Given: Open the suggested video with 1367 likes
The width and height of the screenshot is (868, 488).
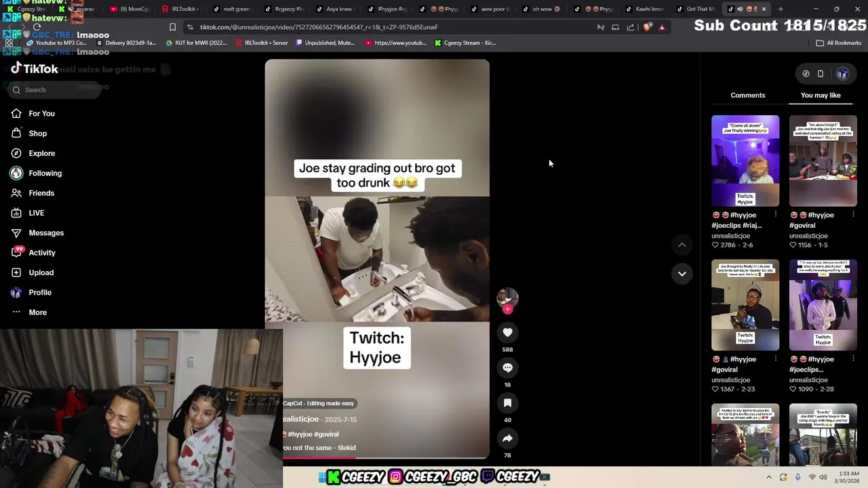Looking at the screenshot, I should [x=745, y=305].
